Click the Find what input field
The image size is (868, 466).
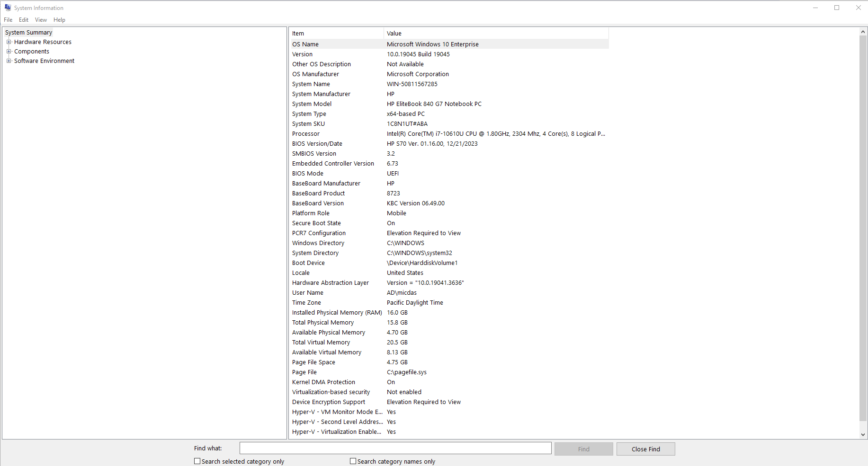(x=395, y=448)
